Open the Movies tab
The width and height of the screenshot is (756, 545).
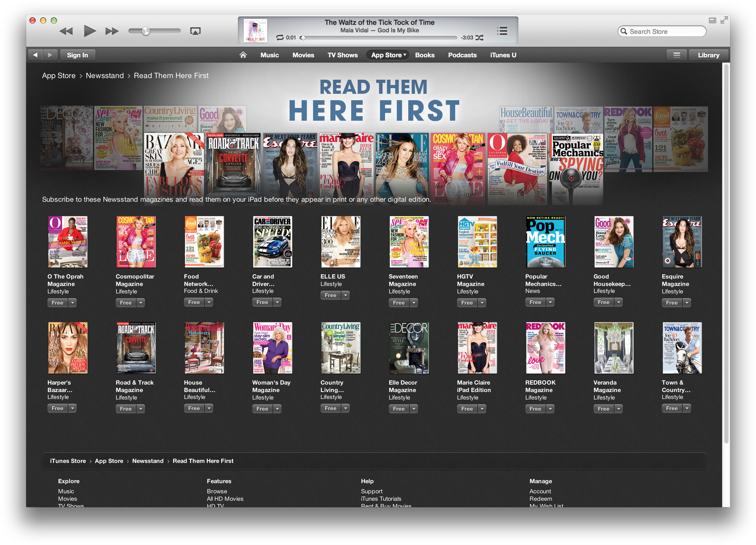click(x=303, y=55)
